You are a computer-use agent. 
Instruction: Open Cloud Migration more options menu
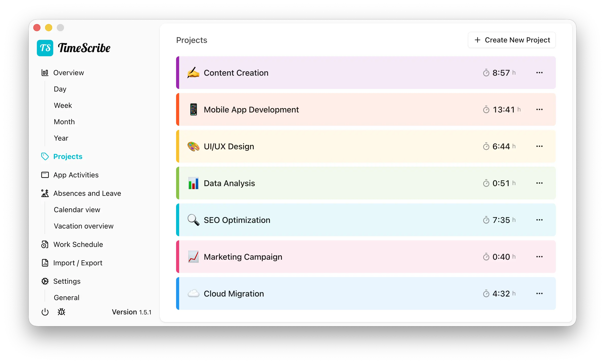click(539, 294)
